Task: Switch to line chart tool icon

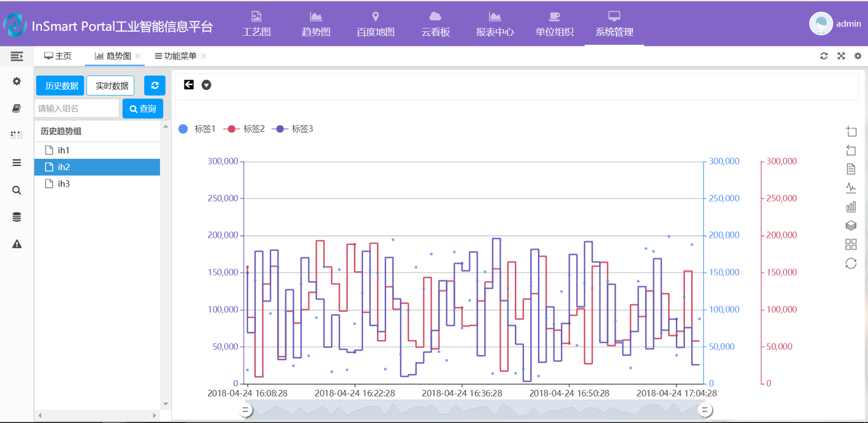Action: point(851,187)
